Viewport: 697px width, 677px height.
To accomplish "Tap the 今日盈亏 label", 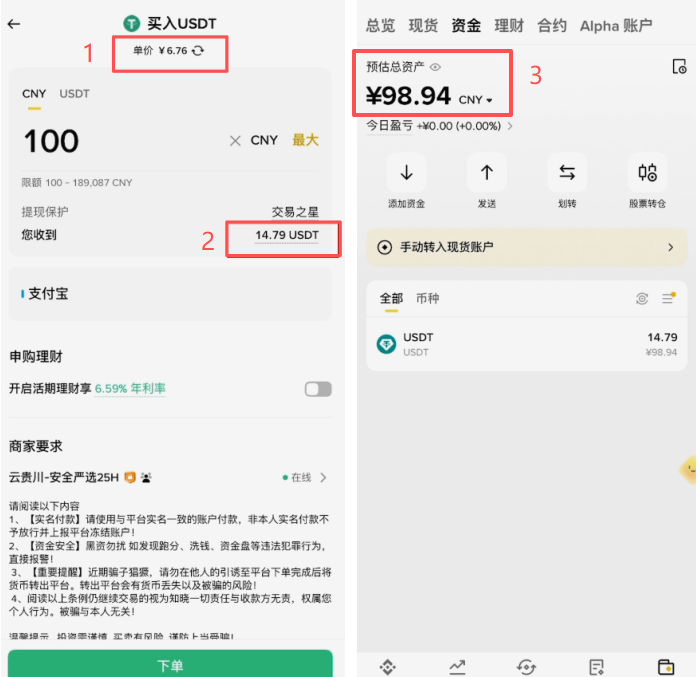I will coord(389,126).
